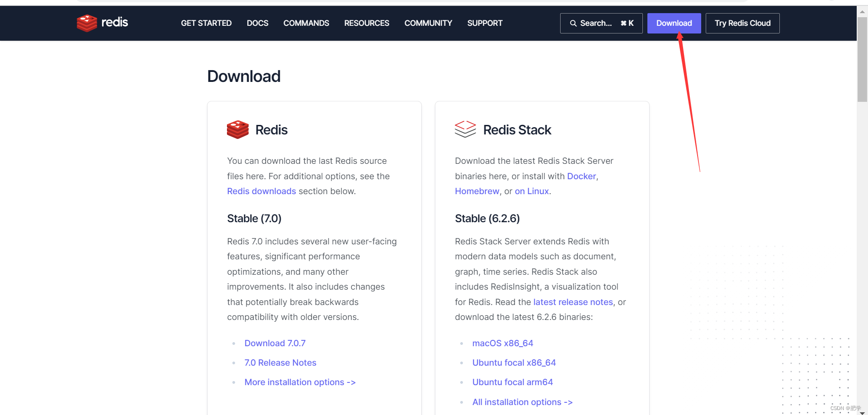Image resolution: width=868 pixels, height=415 pixels.
Task: Click the scrollbar up arrow
Action: (x=862, y=11)
